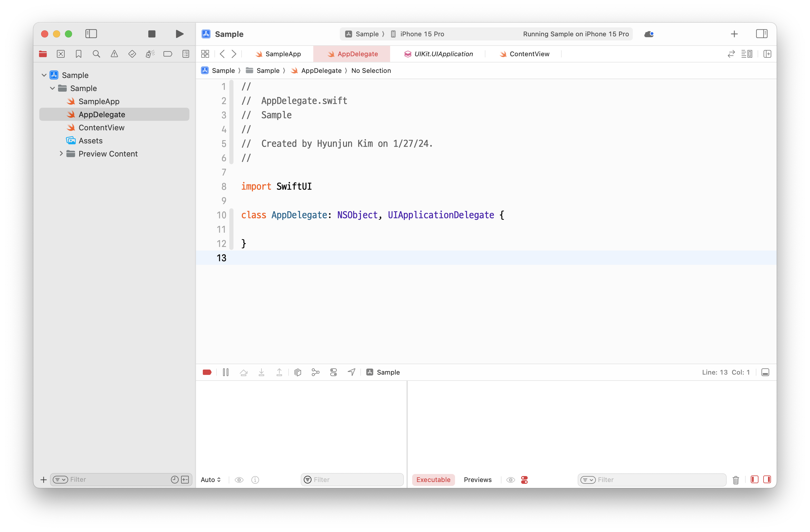
Task: Hide the navigator sidebar panel
Action: pyautogui.click(x=91, y=34)
